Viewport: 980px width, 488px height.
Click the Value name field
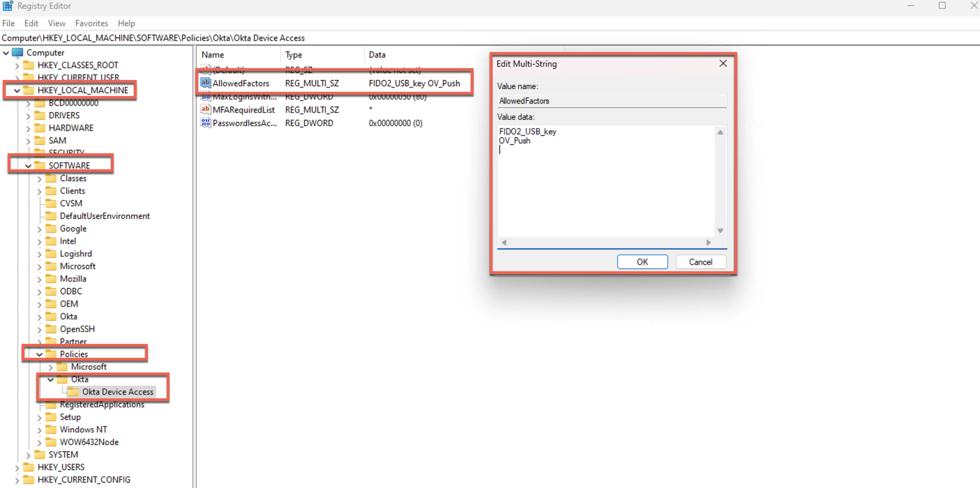[x=612, y=101]
